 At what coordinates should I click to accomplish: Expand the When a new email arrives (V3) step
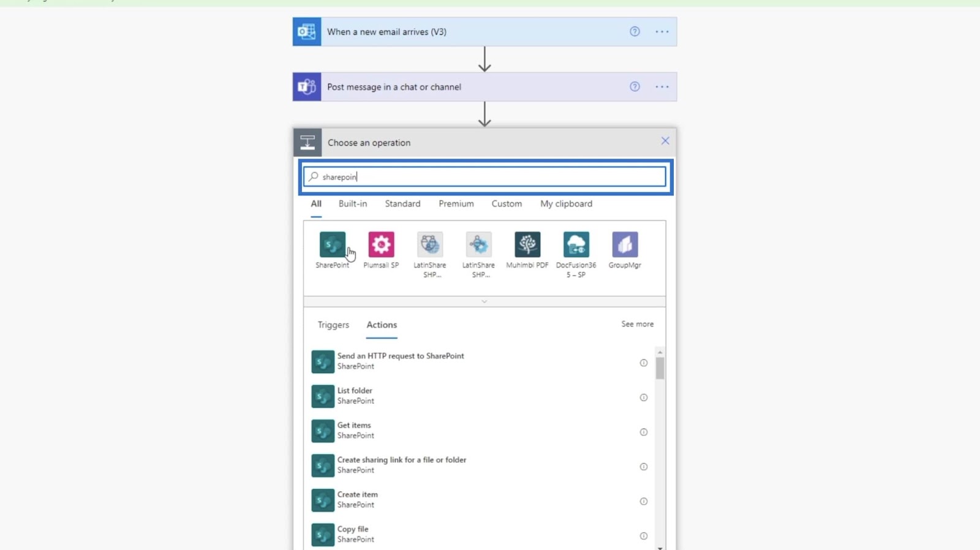484,32
